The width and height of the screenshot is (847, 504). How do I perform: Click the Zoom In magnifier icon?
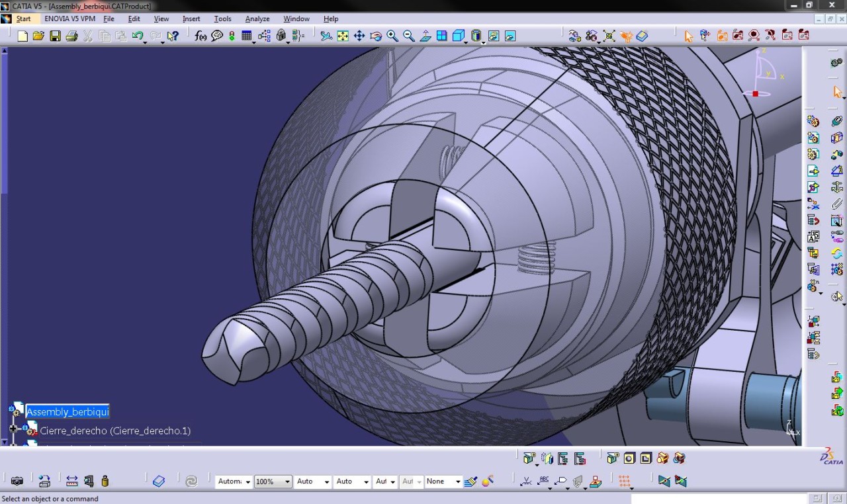pos(392,36)
